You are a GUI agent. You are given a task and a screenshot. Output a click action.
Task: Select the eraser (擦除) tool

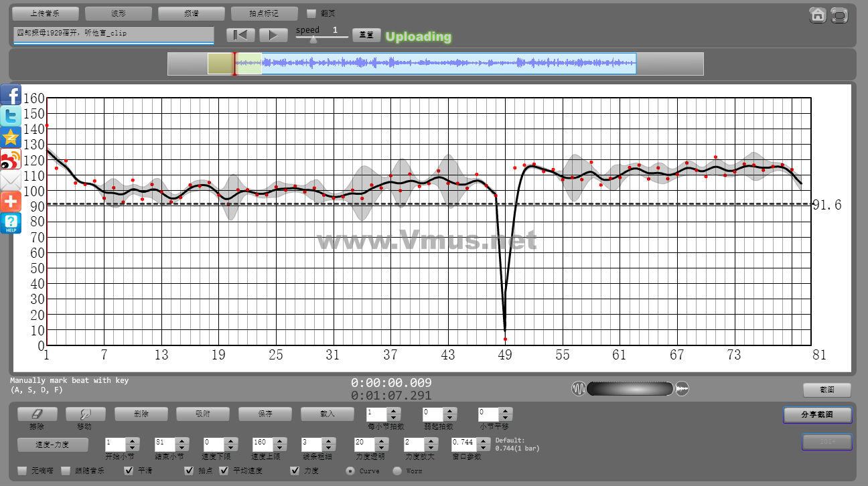point(38,414)
